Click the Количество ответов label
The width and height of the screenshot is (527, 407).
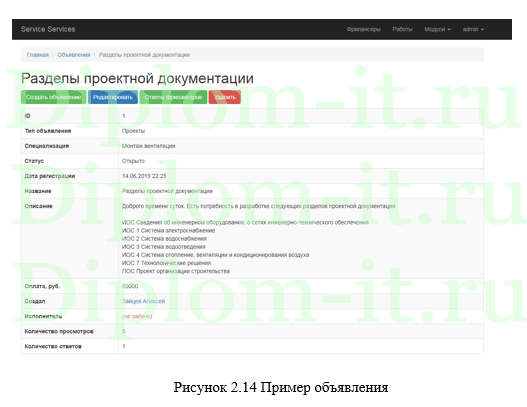(53, 346)
